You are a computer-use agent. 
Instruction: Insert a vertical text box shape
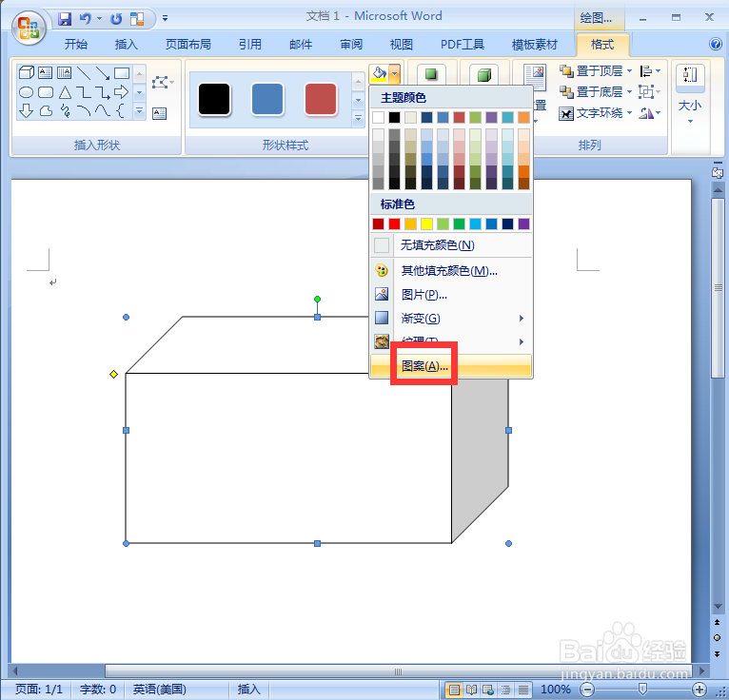[64, 72]
